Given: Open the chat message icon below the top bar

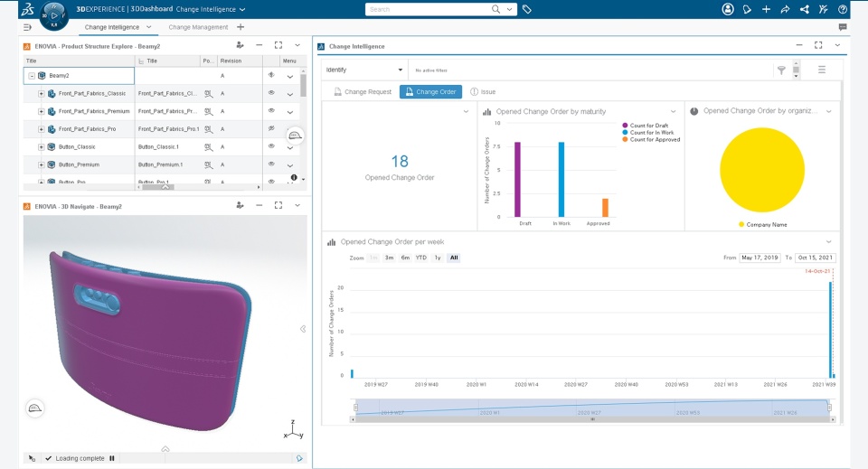Looking at the screenshot, I should 843,27.
